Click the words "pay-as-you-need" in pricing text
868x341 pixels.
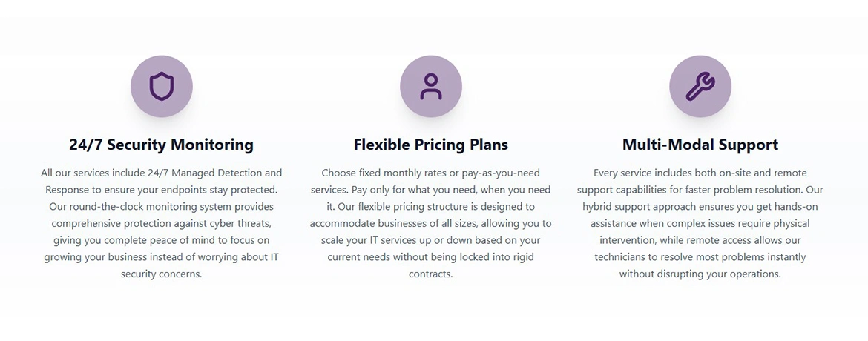coord(501,173)
